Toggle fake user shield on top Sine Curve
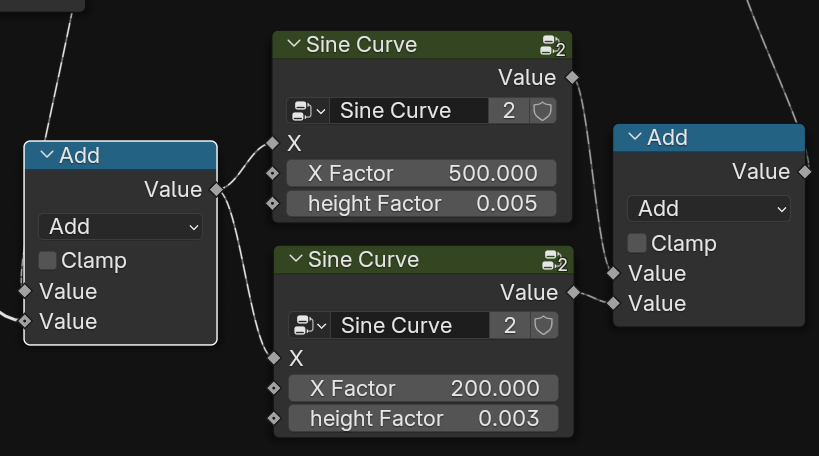The width and height of the screenshot is (819, 456). coord(542,111)
